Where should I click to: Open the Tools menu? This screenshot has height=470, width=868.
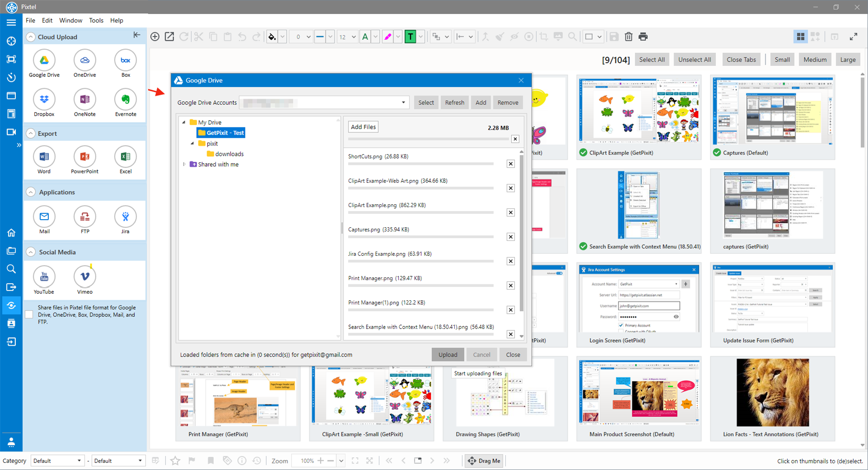tap(96, 20)
